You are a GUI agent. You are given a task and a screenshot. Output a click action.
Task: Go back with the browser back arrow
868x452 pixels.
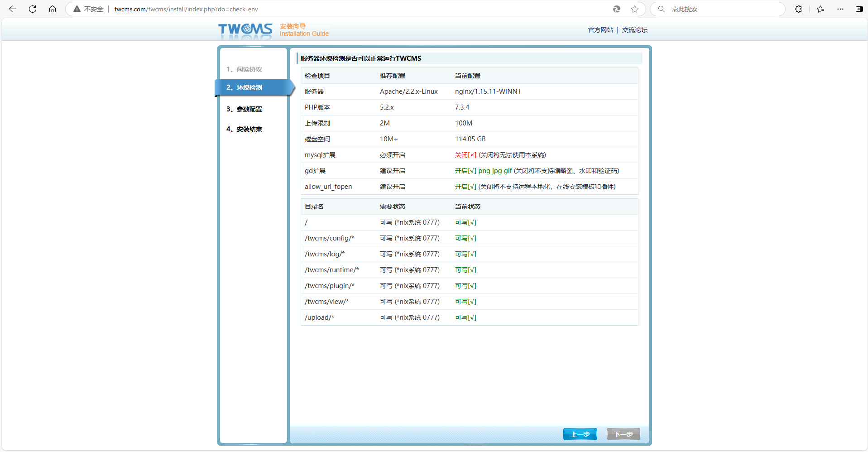pyautogui.click(x=13, y=9)
